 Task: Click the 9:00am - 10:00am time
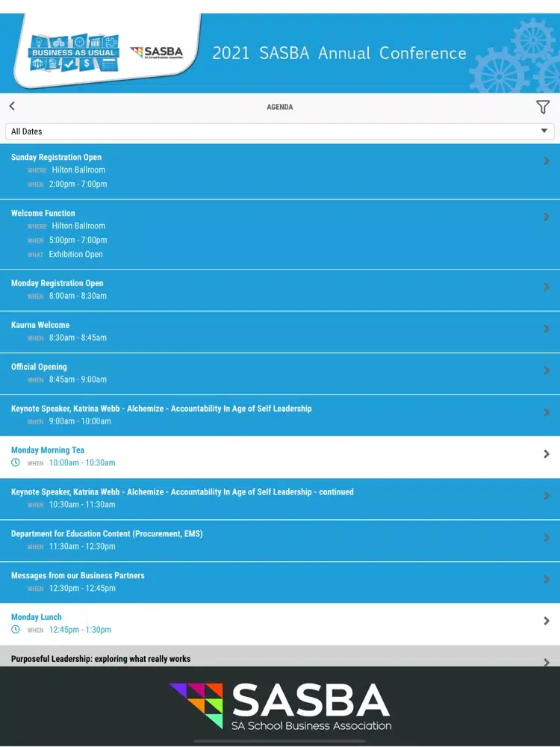[x=80, y=421]
